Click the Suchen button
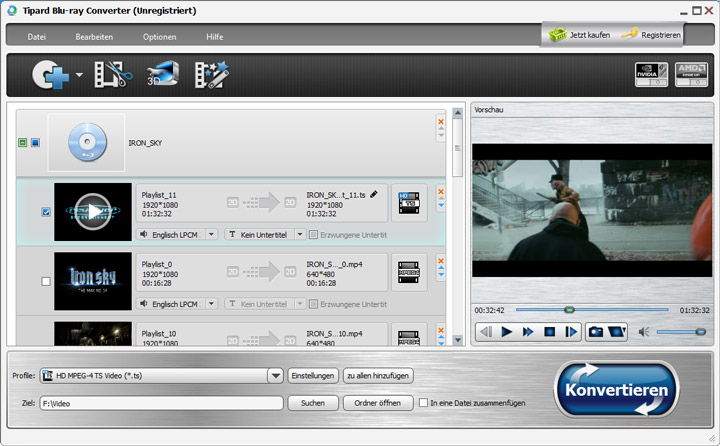This screenshot has width=720, height=446. point(313,403)
